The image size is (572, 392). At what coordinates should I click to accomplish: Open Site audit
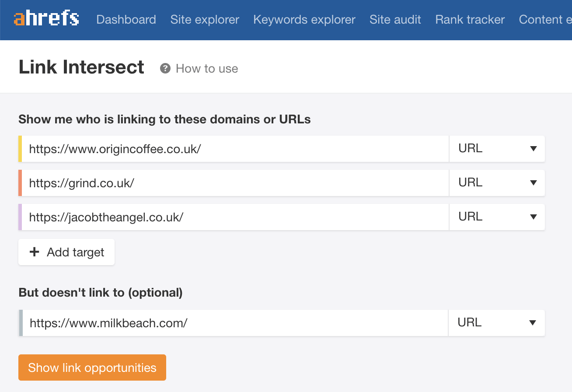395,20
